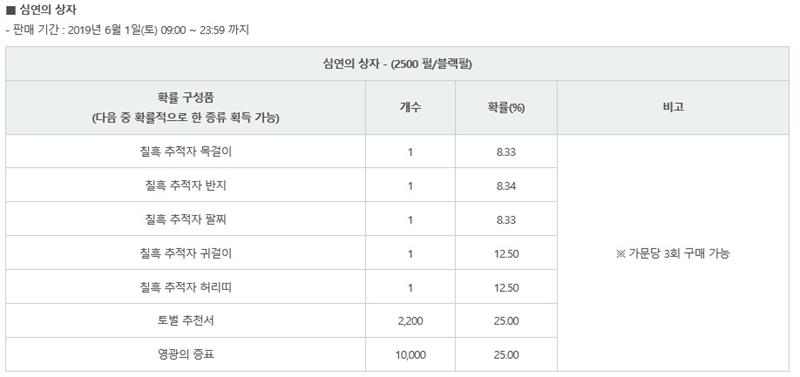Select the 칠흑 추적자 반지 item cell
Viewport: 800px width, 377px height.
[x=186, y=186]
